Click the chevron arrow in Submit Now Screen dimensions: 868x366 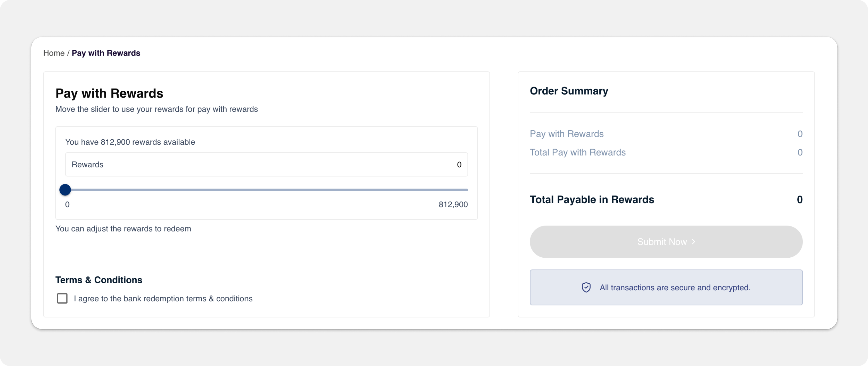coord(693,242)
